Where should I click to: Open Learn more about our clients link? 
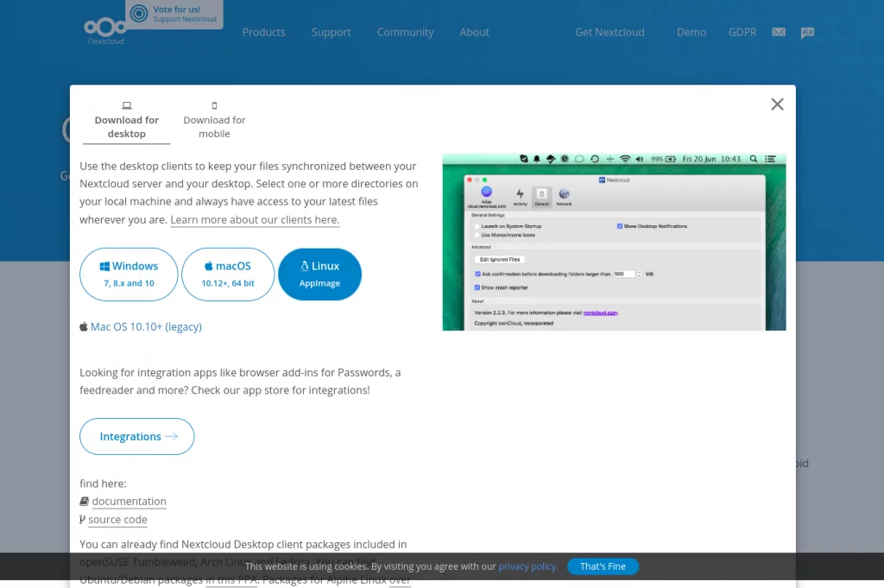coord(255,220)
